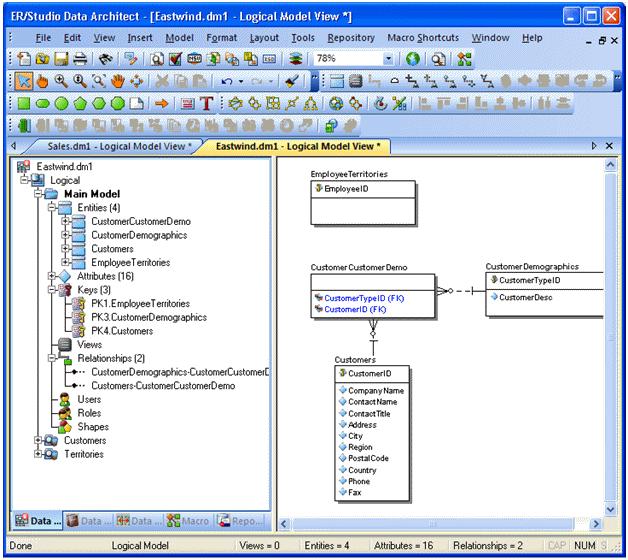Click the tab strip left scroll arrow
Image resolution: width=628 pixels, height=560 pixels.
[14, 146]
